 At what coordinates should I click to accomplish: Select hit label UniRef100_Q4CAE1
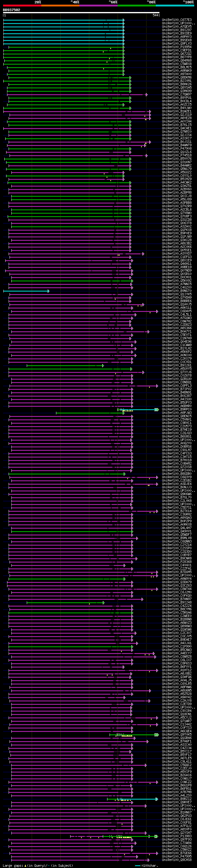[177, 128]
